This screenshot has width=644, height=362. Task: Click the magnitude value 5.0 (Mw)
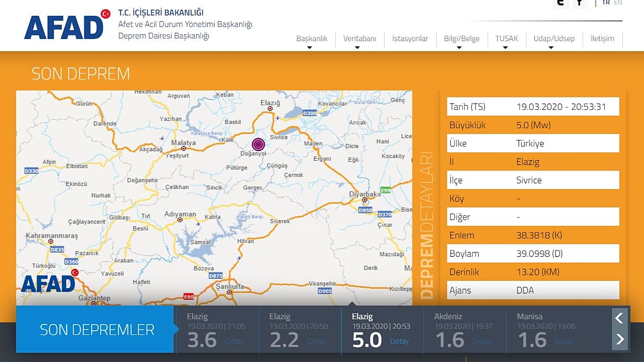[533, 125]
